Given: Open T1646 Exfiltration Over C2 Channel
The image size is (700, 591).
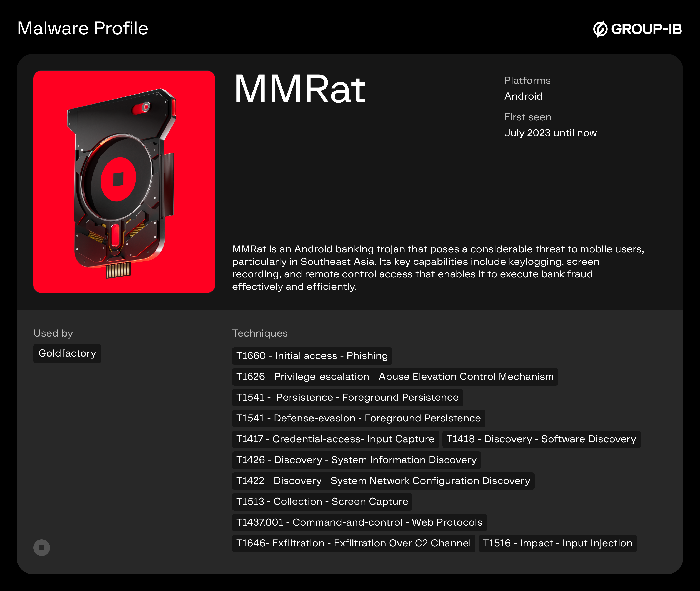Looking at the screenshot, I should click(354, 543).
